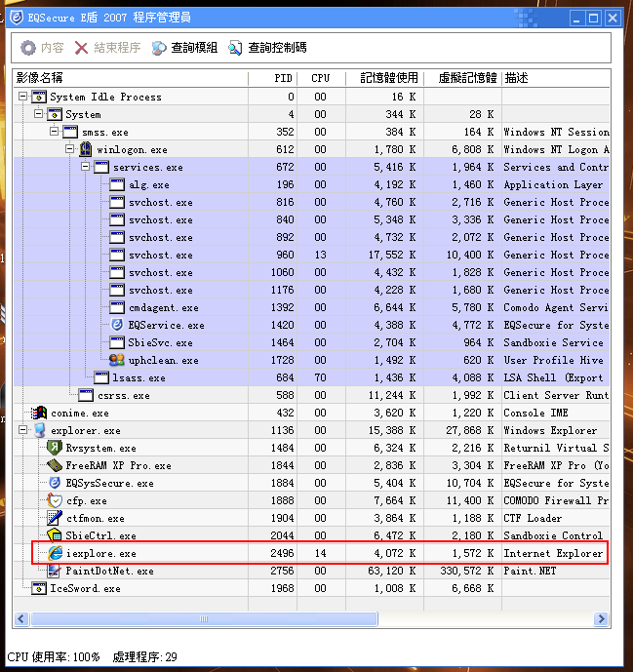
Task: Click the EQSecure shield icon in title bar
Action: [x=17, y=18]
